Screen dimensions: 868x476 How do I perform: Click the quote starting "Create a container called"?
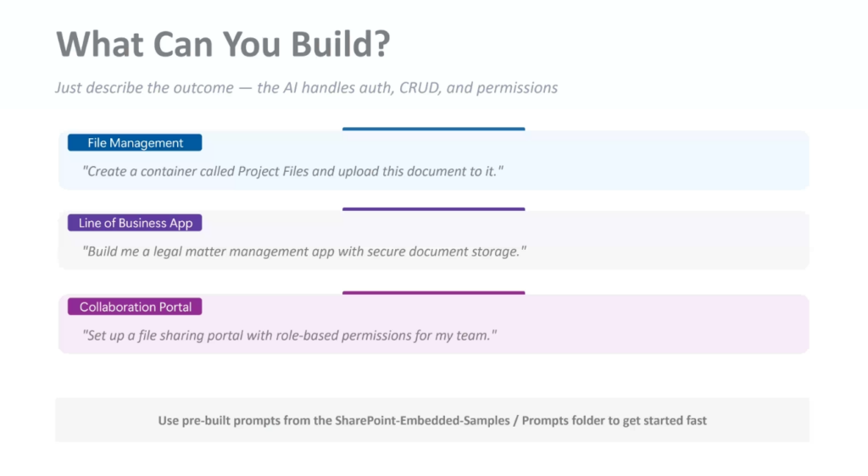(293, 171)
